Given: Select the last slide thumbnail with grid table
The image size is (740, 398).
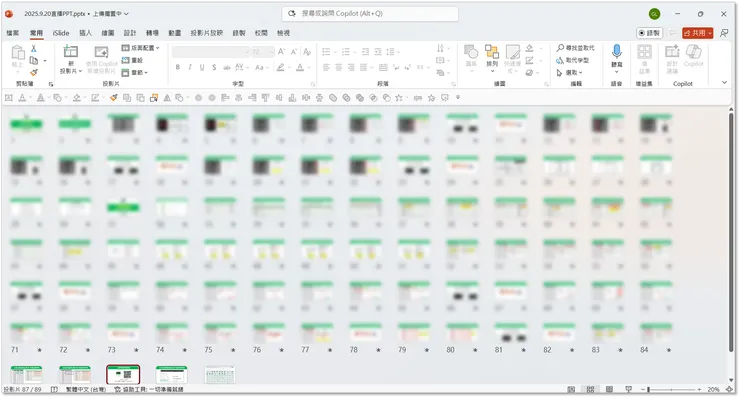Looking at the screenshot, I should pyautogui.click(x=220, y=375).
